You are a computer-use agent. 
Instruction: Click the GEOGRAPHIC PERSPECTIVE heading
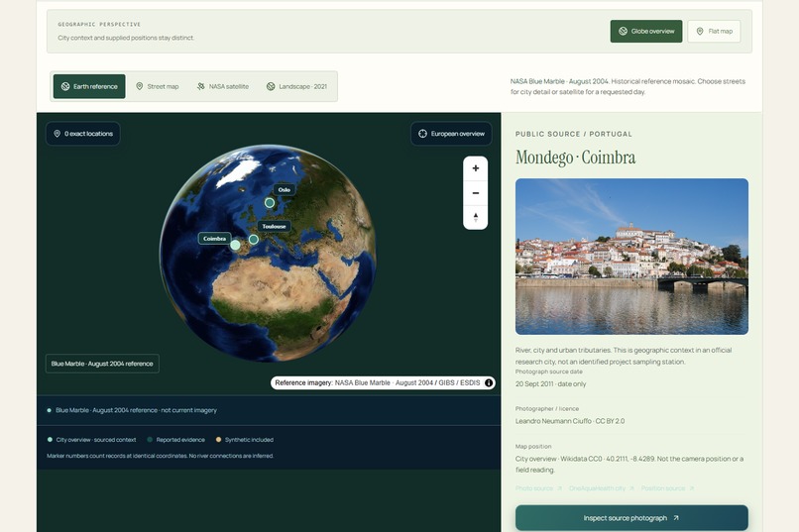(99, 24)
